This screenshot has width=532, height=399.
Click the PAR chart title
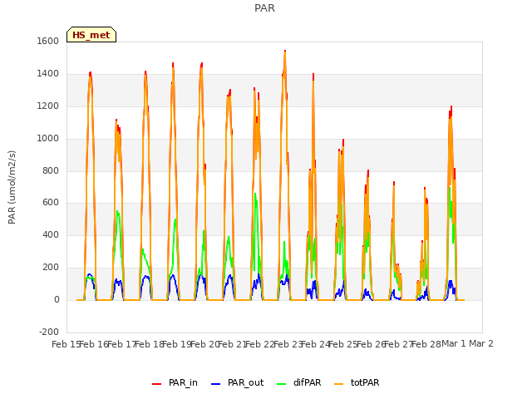(264, 7)
